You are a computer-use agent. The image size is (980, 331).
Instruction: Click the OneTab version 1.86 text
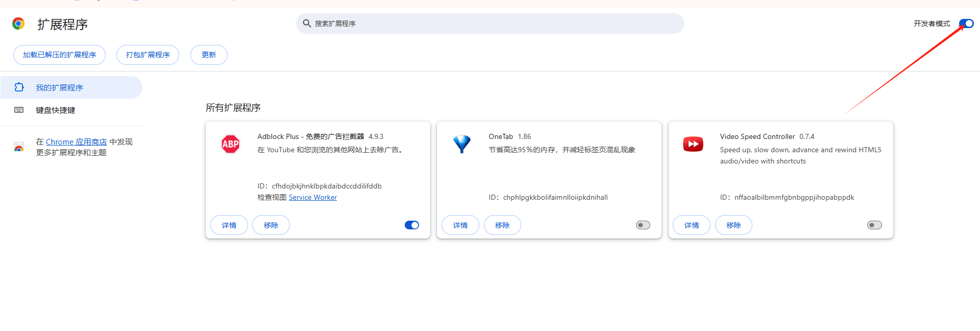point(525,136)
